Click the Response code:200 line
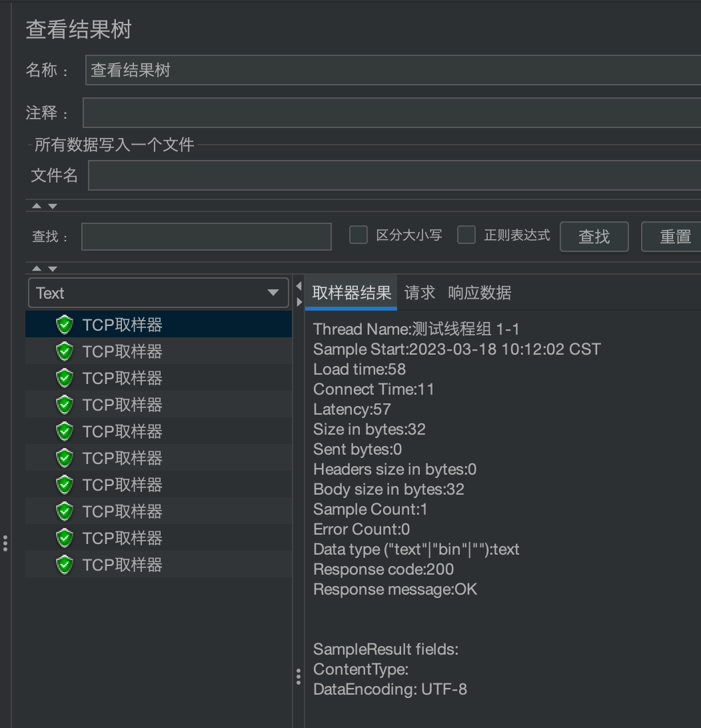This screenshot has height=728, width=701. 383,569
